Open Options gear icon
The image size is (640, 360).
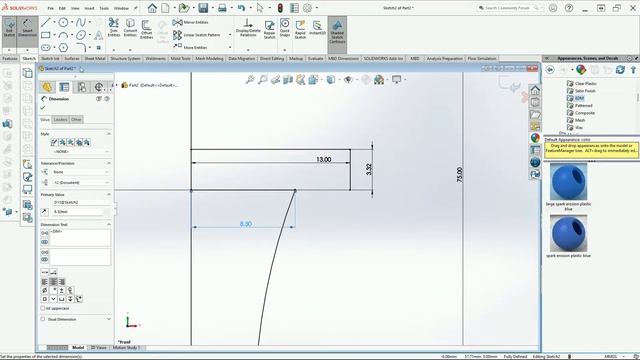[307, 8]
